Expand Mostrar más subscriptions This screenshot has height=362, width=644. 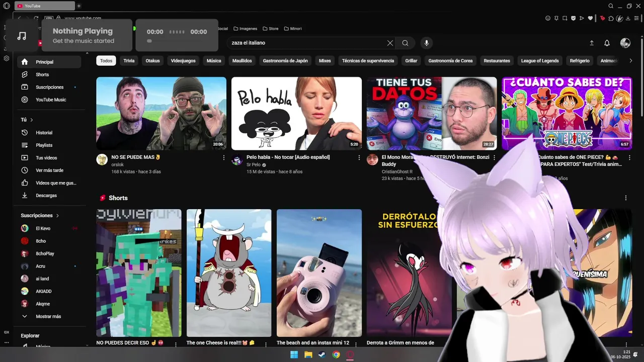pos(49,316)
